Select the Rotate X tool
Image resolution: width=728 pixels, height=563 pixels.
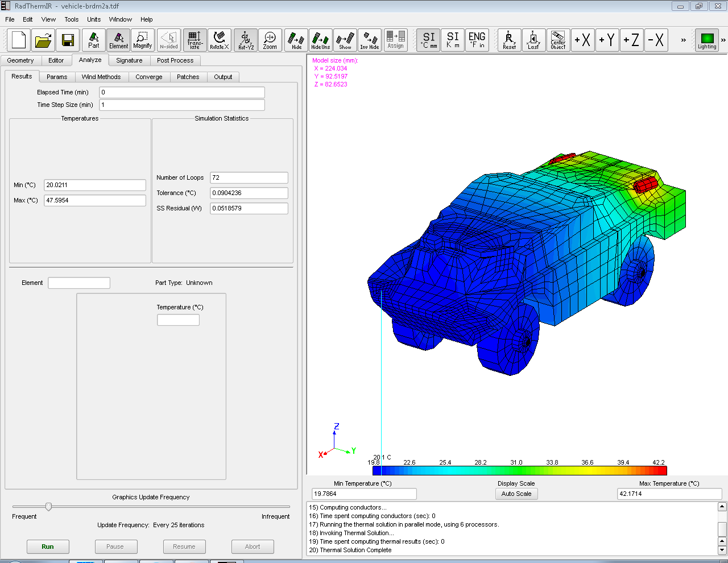pyautogui.click(x=220, y=40)
